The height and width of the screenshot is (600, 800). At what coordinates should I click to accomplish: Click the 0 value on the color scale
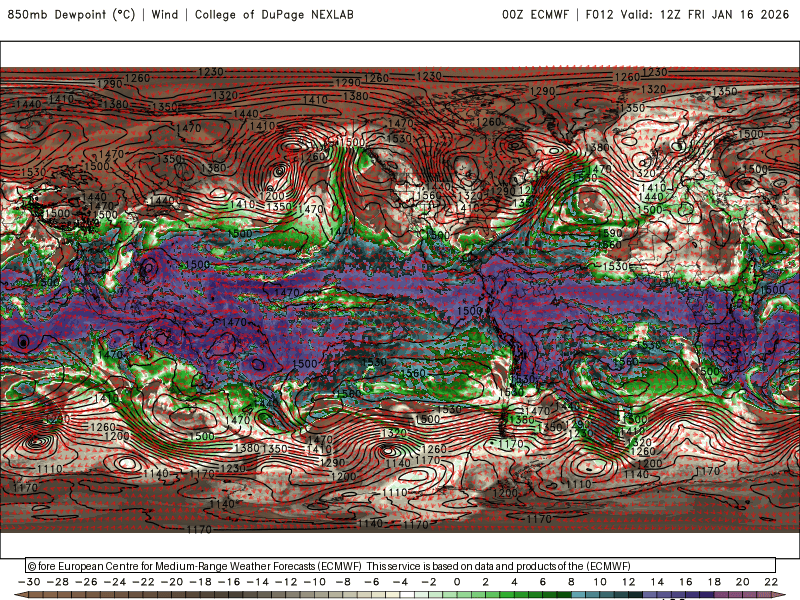tap(457, 582)
